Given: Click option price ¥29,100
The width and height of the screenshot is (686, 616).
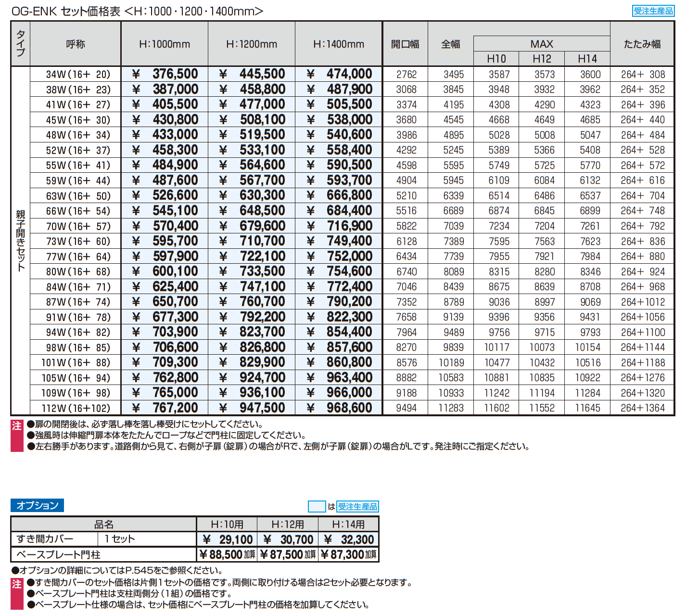Looking at the screenshot, I should coord(227,539).
